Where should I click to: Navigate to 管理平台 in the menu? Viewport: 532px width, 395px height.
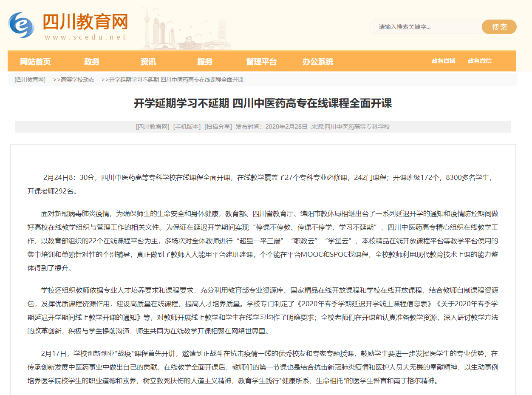[x=261, y=62]
